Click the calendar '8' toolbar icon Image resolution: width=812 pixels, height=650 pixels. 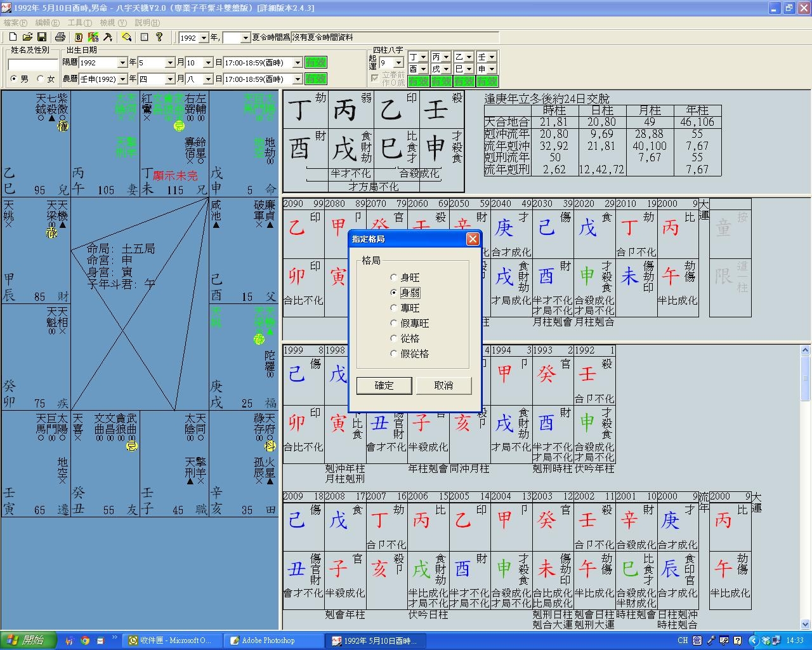click(79, 37)
